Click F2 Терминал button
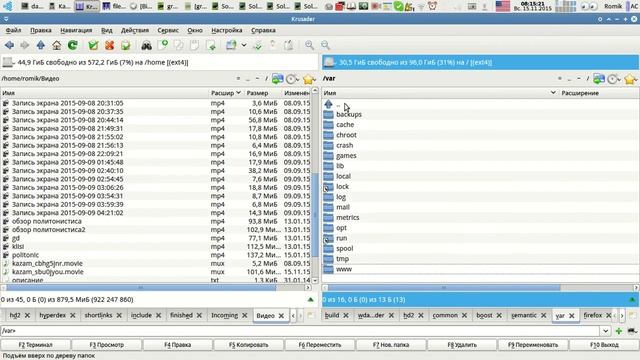This screenshot has width=640, height=360. [x=36, y=345]
